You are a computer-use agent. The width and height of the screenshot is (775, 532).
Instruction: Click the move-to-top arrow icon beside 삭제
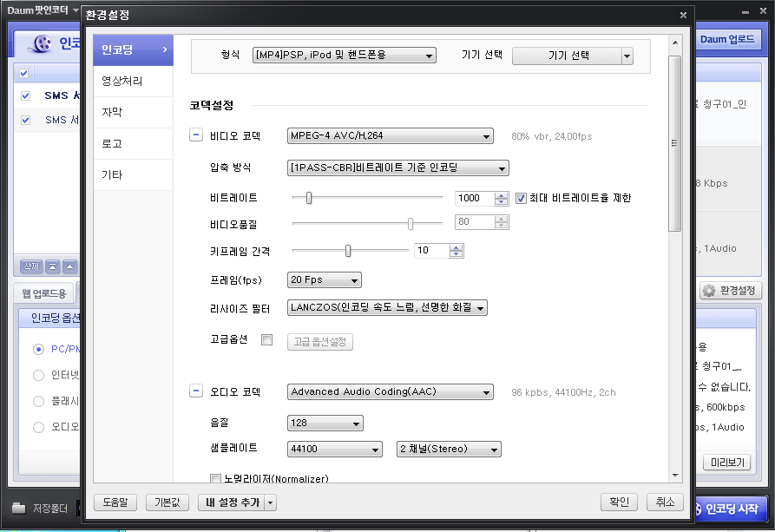pyautogui.click(x=52, y=266)
